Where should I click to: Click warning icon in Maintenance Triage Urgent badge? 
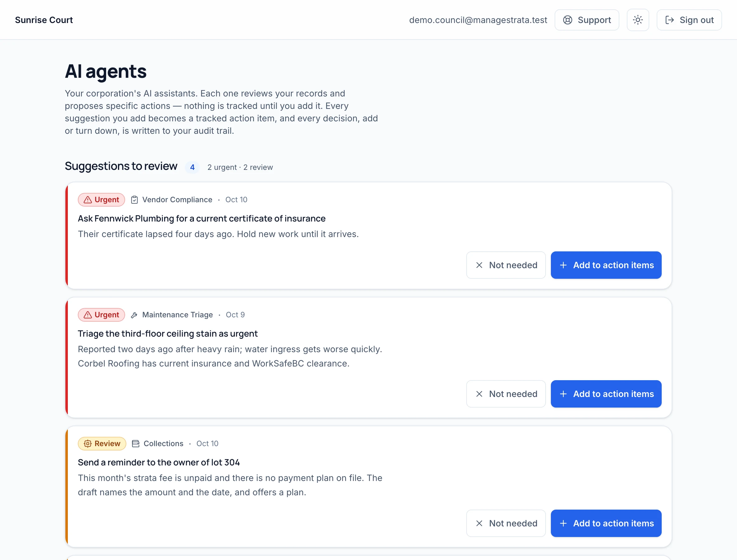click(x=87, y=315)
